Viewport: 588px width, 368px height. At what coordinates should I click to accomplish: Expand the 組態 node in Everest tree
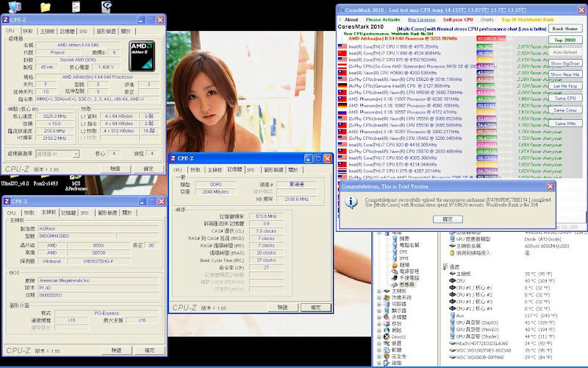coord(379,363)
